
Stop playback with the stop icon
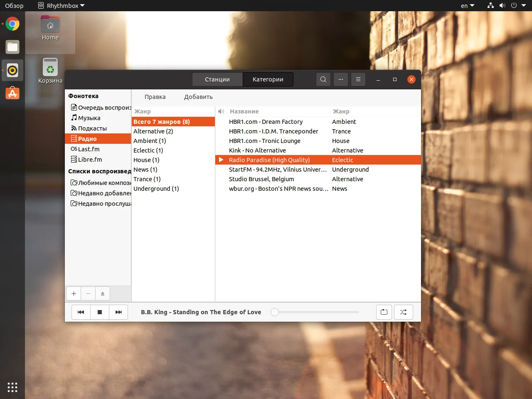(100, 312)
